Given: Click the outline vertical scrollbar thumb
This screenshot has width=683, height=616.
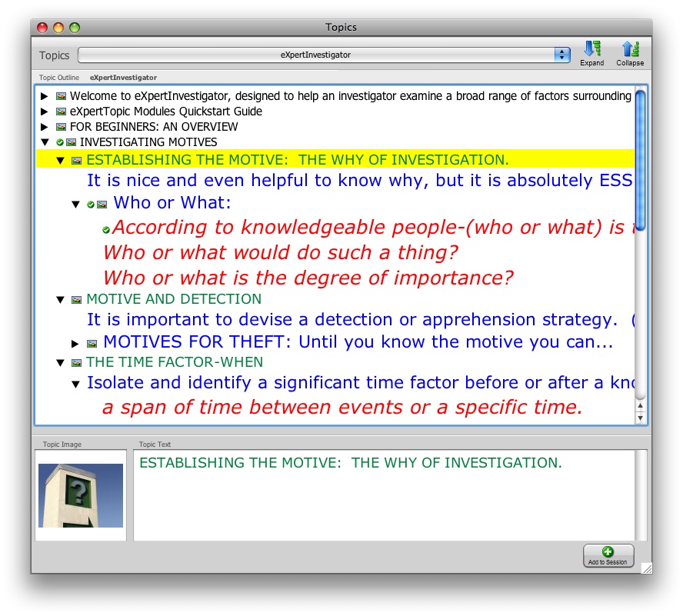Looking at the screenshot, I should click(640, 160).
